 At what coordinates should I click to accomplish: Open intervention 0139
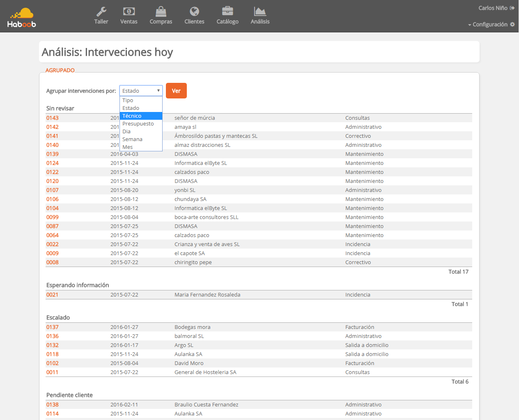coord(53,154)
